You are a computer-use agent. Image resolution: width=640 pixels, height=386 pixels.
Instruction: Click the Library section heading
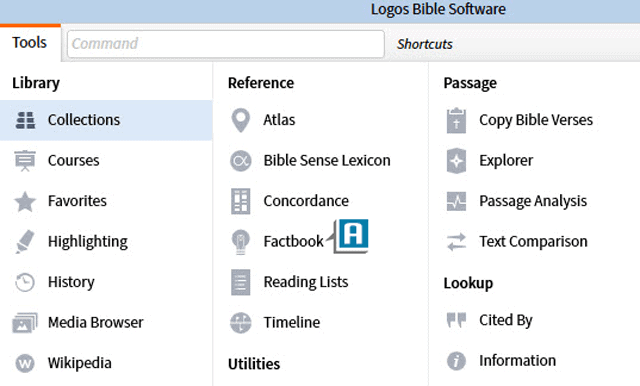click(36, 83)
